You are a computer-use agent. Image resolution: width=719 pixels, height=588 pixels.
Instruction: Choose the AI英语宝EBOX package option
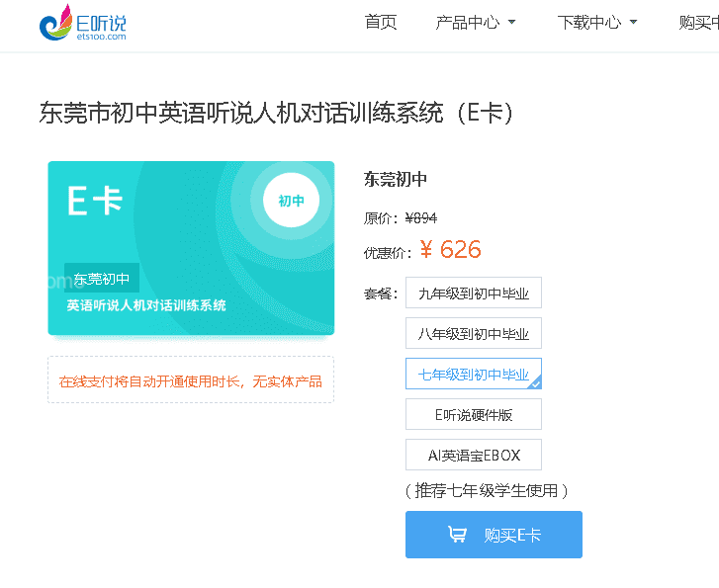(x=473, y=456)
